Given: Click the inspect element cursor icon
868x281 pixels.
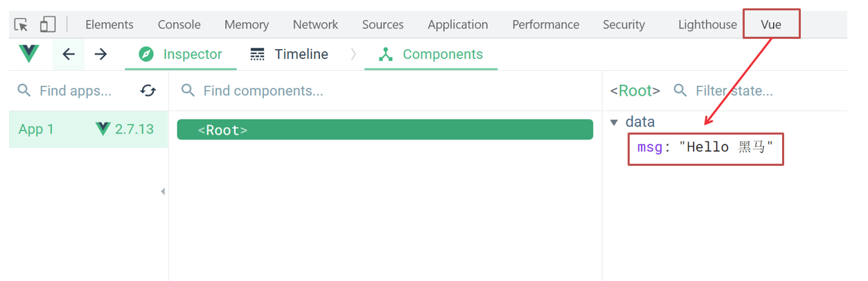Looking at the screenshot, I should [21, 25].
